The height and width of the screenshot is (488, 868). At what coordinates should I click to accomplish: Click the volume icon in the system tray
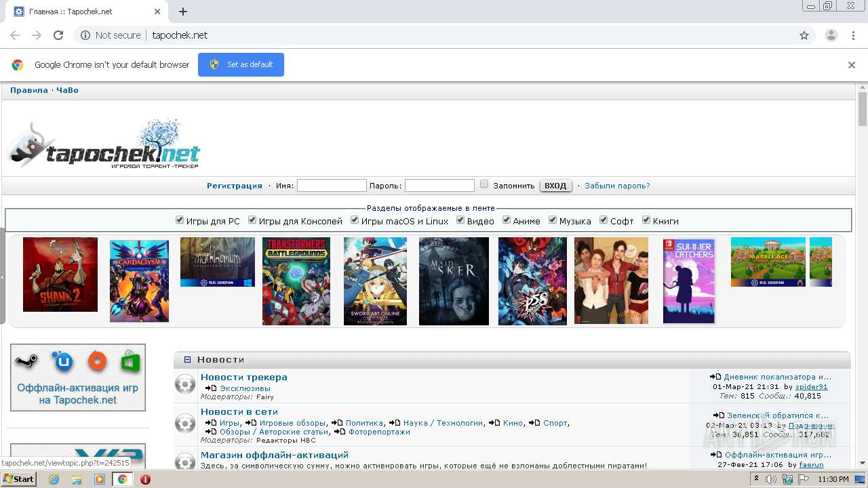(x=771, y=479)
